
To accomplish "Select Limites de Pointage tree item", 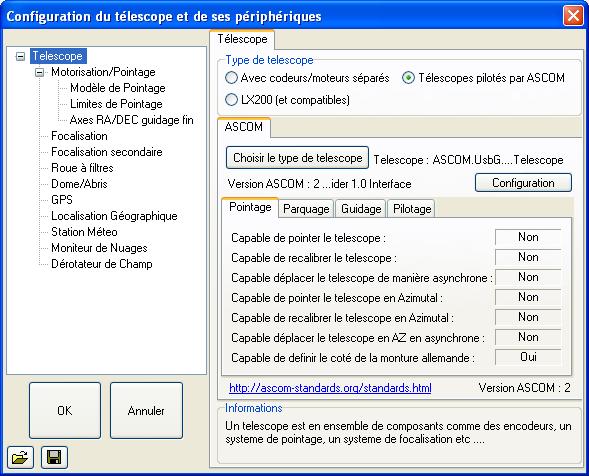I will [116, 104].
